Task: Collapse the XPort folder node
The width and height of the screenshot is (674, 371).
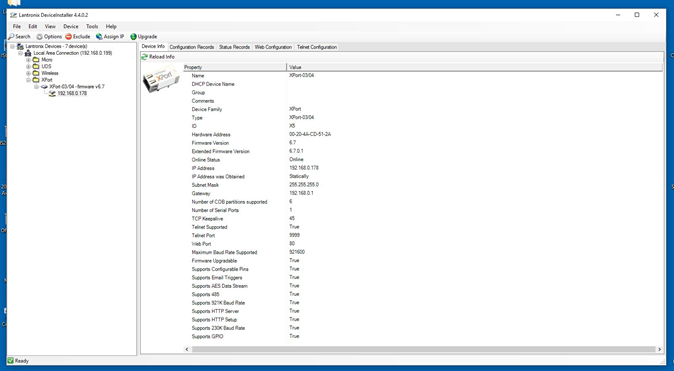Action: (28, 80)
